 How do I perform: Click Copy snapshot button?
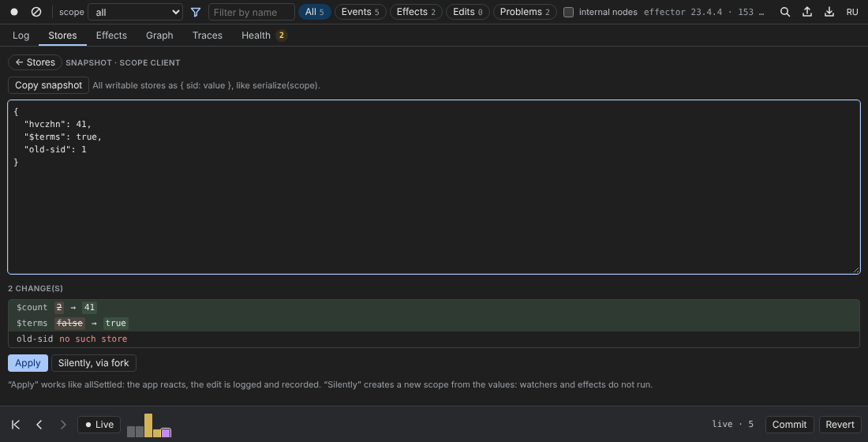click(49, 85)
